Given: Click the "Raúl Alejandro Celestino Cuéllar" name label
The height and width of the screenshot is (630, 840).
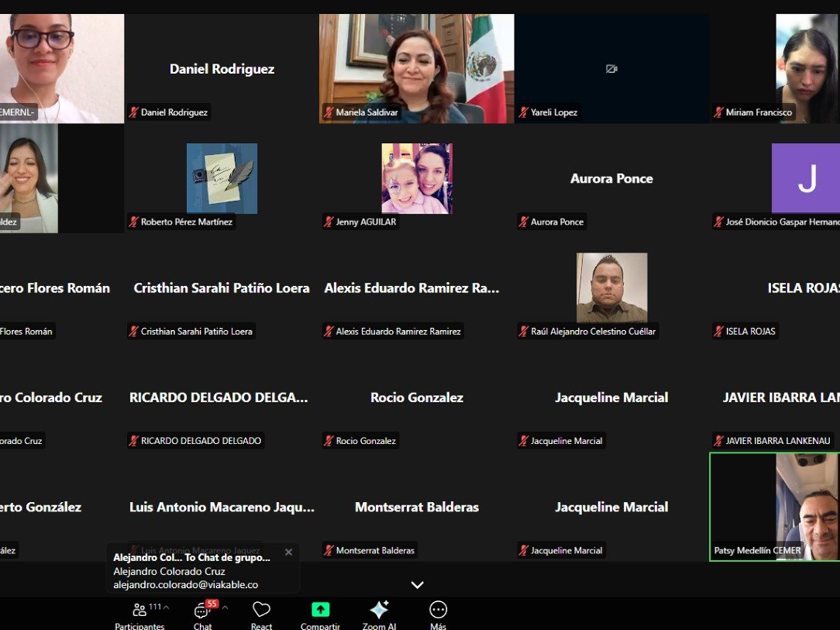Looking at the screenshot, I should click(x=593, y=331).
